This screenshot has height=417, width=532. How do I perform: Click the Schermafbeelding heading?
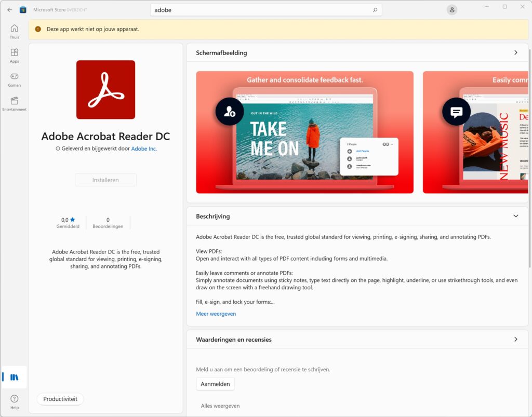(x=221, y=53)
